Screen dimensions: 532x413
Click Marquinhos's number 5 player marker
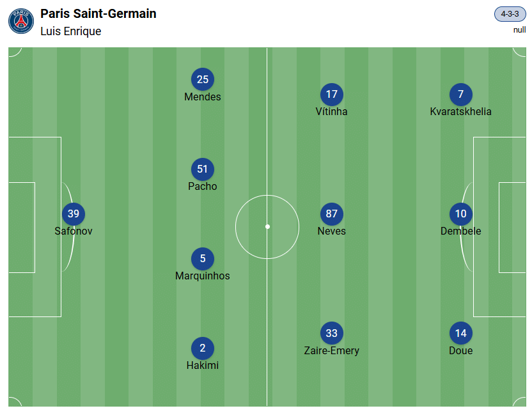click(203, 259)
